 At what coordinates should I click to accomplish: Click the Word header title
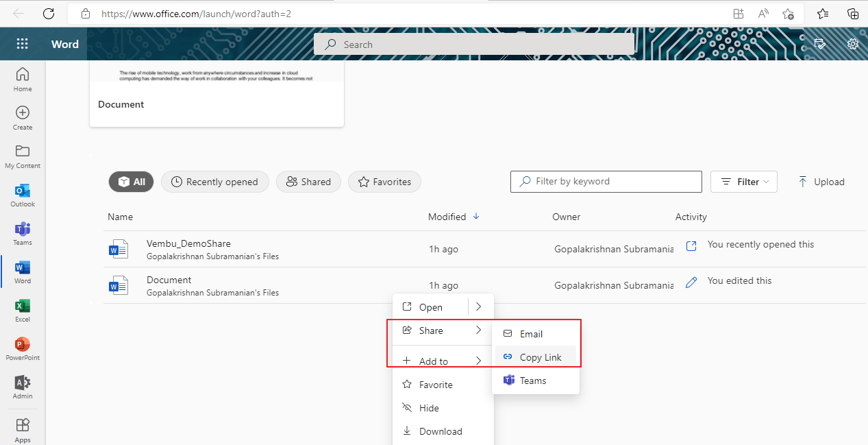tap(65, 44)
